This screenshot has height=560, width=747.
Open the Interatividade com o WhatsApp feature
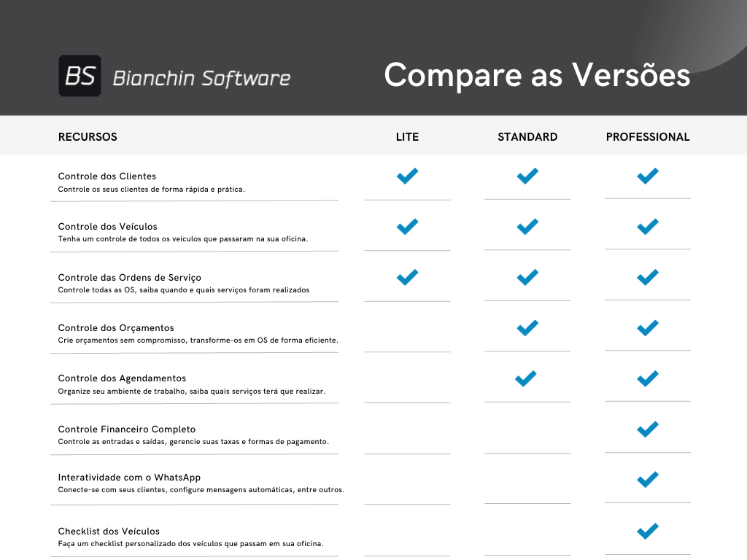pyautogui.click(x=129, y=478)
